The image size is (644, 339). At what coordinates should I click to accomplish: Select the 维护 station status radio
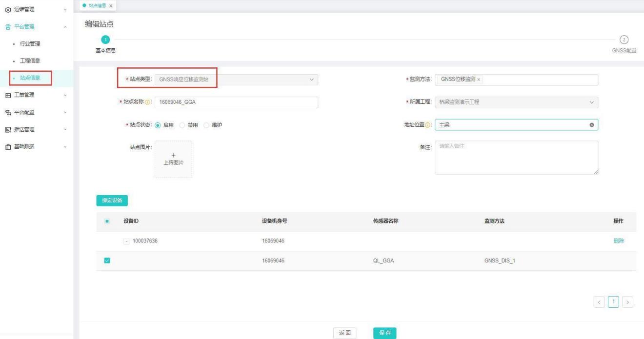[x=206, y=125]
